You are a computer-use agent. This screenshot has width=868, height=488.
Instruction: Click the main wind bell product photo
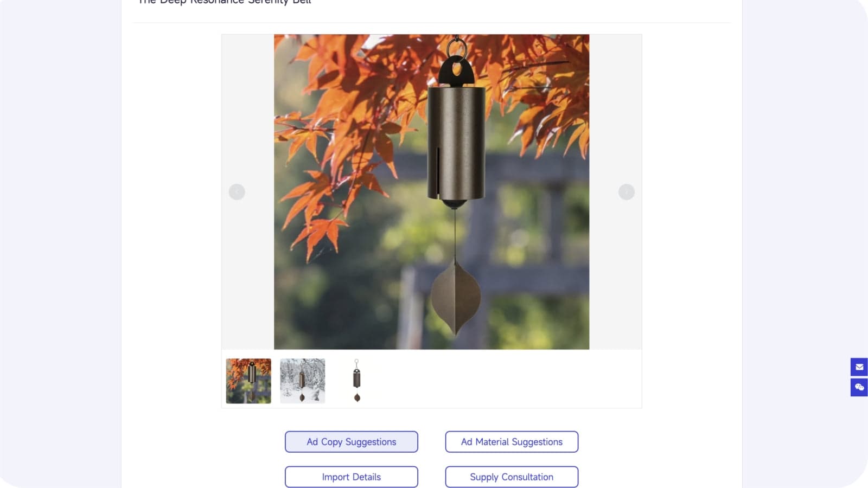[431, 192]
